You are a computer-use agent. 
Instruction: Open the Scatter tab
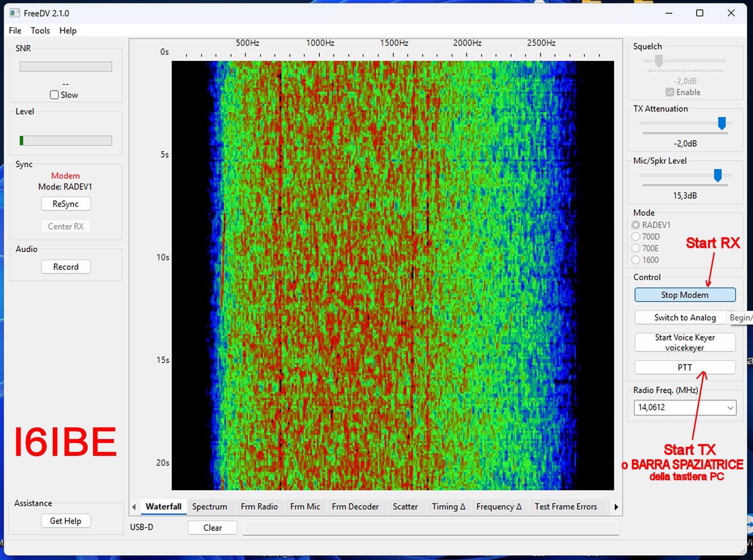405,506
